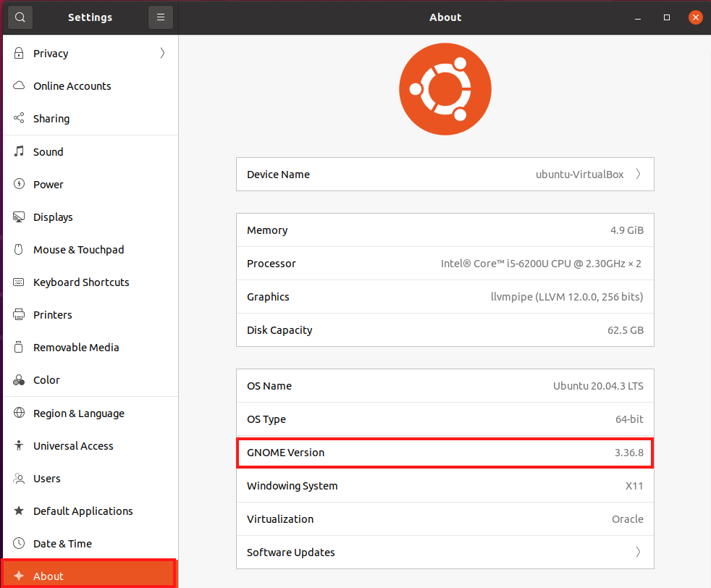711x588 pixels.
Task: Go to Users settings
Action: pos(91,478)
